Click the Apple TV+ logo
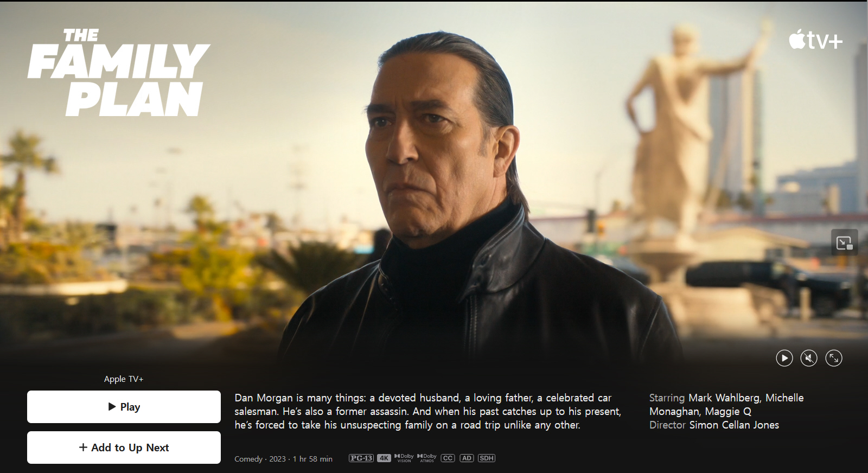 [815, 40]
